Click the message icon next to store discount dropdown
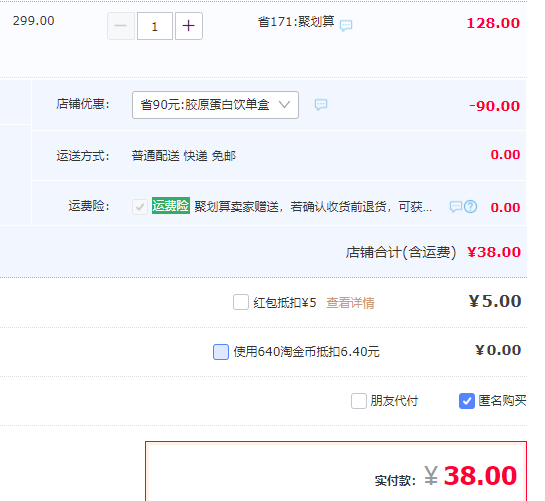The height and width of the screenshot is (501, 545). tap(321, 104)
